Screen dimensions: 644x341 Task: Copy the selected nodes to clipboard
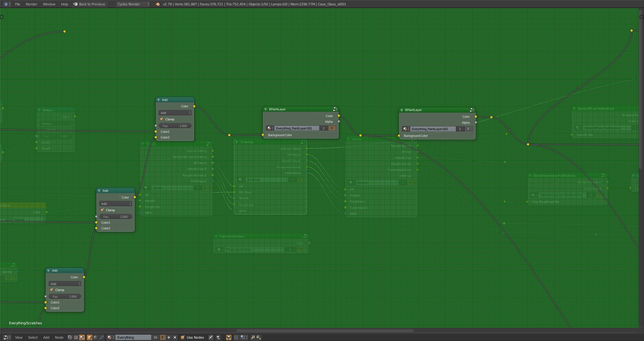253,337
